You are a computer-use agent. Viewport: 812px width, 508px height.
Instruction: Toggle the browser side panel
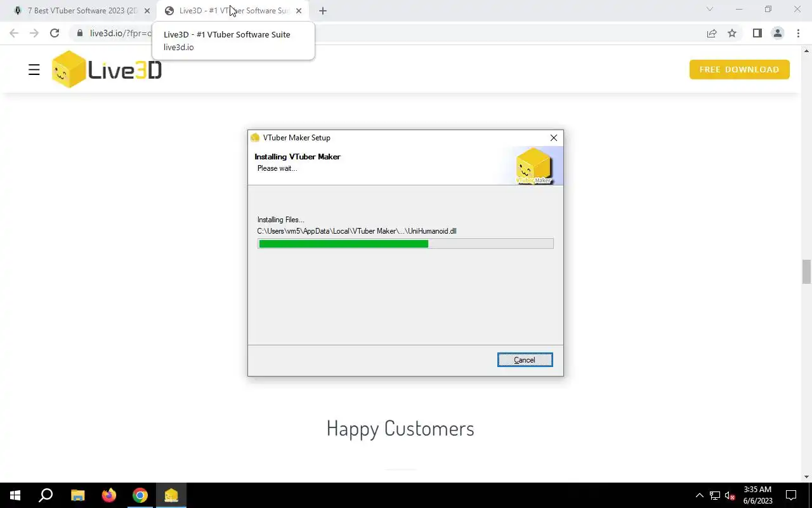(757, 33)
